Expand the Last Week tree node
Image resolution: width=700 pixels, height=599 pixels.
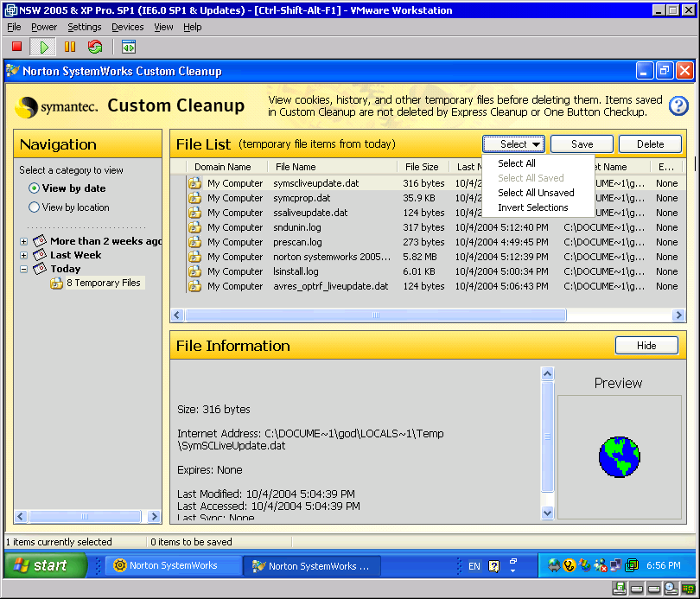(24, 255)
